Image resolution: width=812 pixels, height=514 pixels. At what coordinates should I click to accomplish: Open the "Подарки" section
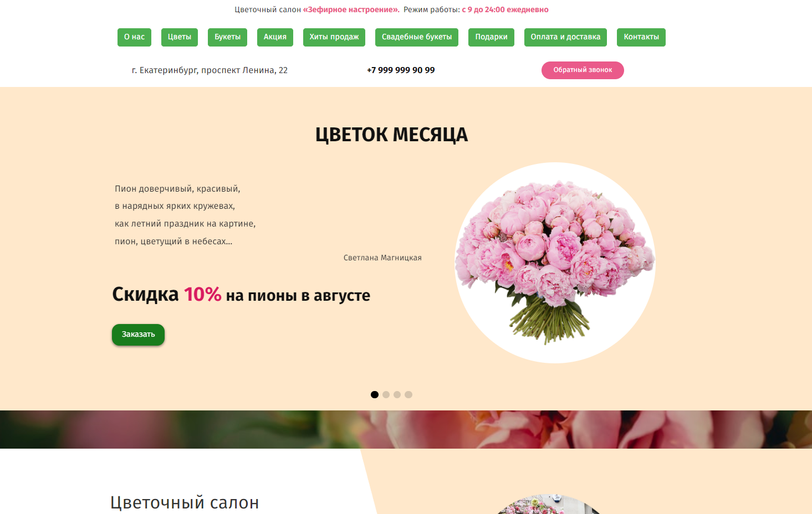click(x=491, y=37)
